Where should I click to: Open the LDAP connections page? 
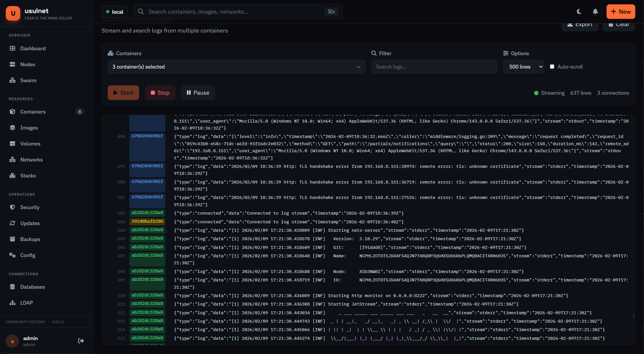point(26,303)
